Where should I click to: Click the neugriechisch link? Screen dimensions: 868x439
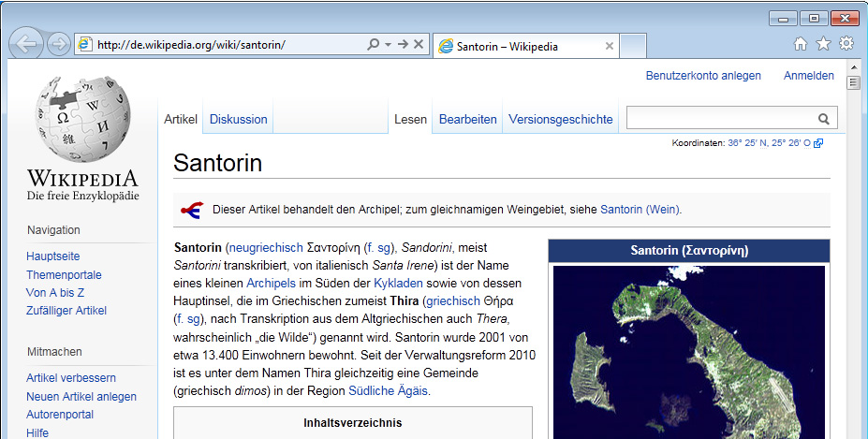[x=266, y=247]
